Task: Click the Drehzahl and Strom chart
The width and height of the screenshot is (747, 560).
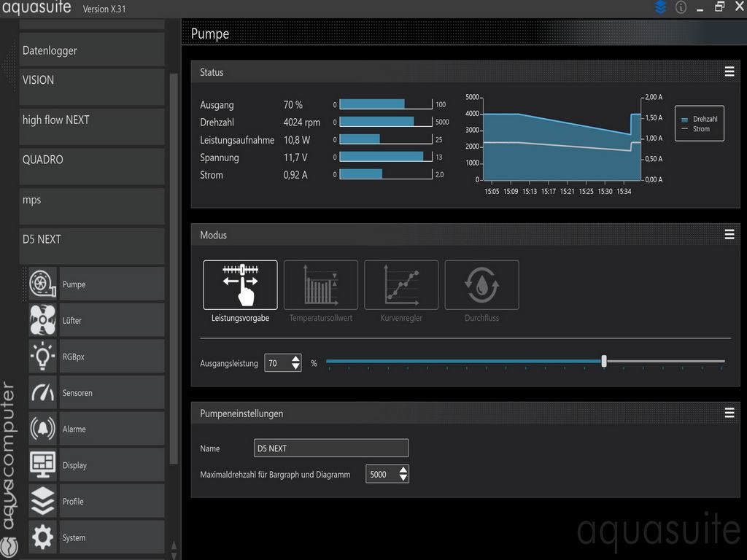Action: pyautogui.click(x=562, y=138)
